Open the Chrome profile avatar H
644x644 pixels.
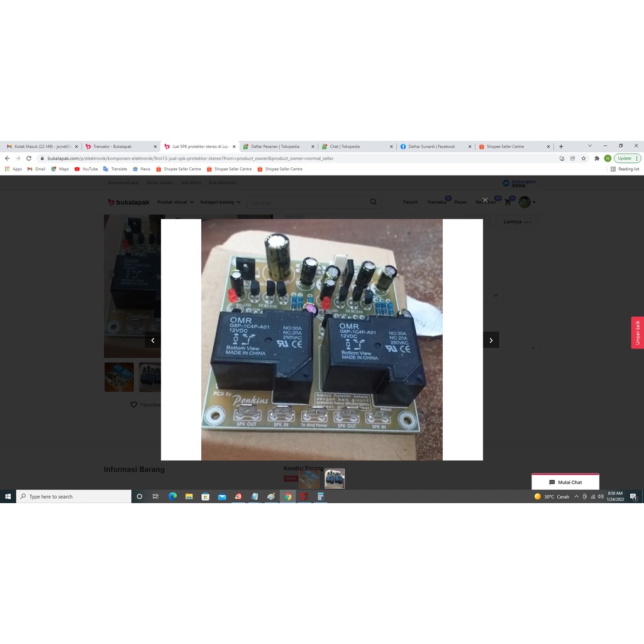point(608,158)
